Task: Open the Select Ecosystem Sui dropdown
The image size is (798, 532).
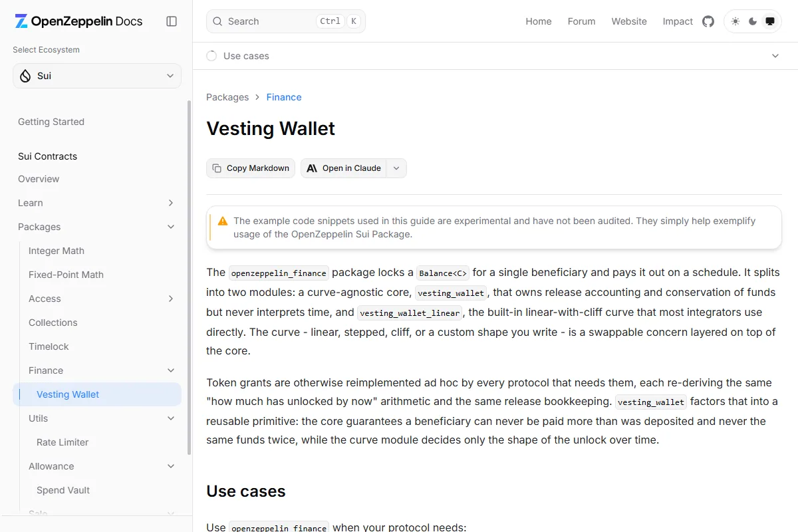Action: pyautogui.click(x=97, y=76)
